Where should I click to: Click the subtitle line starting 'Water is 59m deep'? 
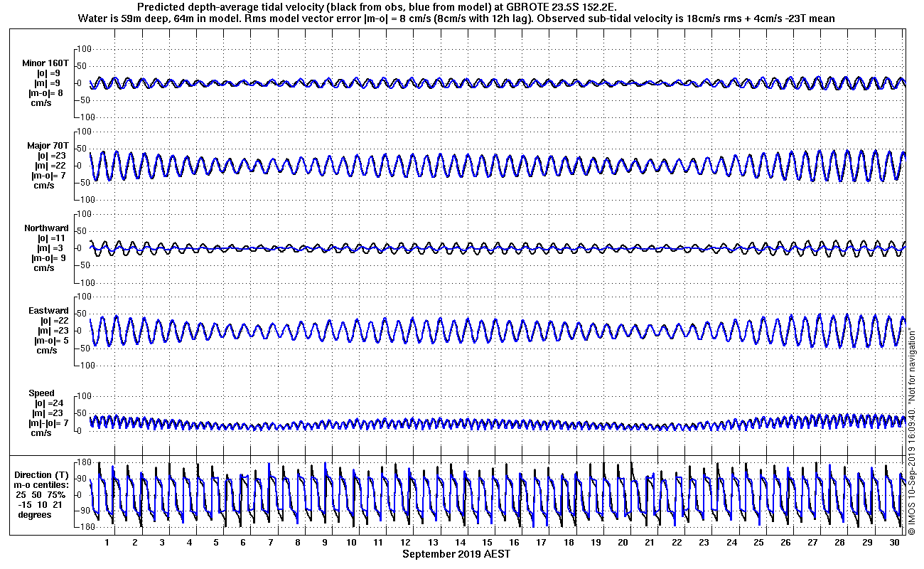[456, 18]
